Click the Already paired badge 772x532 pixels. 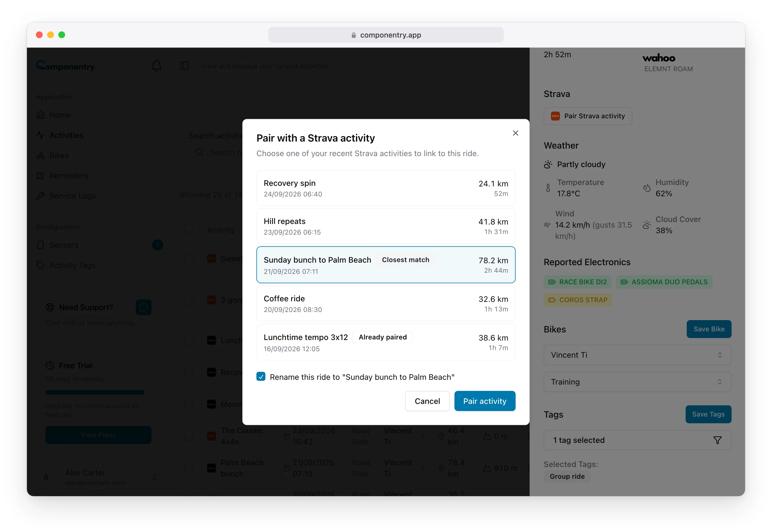[382, 337]
